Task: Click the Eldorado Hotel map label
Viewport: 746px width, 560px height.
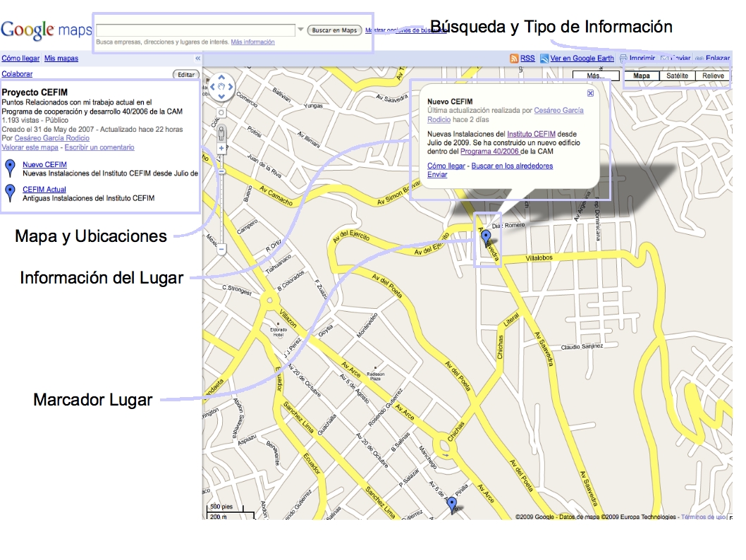Action: pos(279,332)
